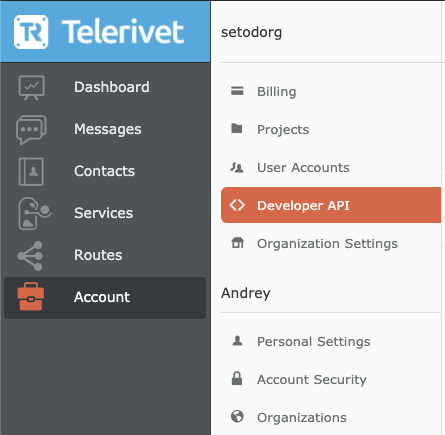445x435 pixels.
Task: Click the Personal Settings person icon
Action: (x=237, y=341)
